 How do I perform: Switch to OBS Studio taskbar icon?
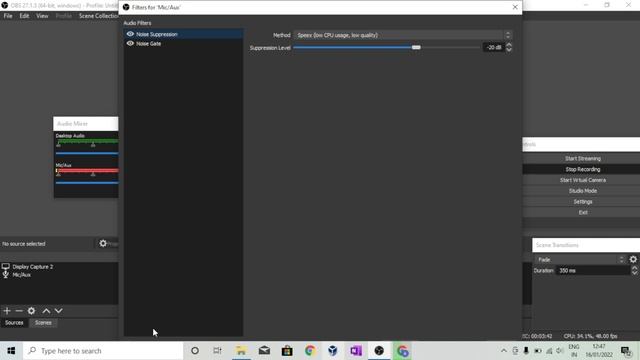click(x=379, y=351)
